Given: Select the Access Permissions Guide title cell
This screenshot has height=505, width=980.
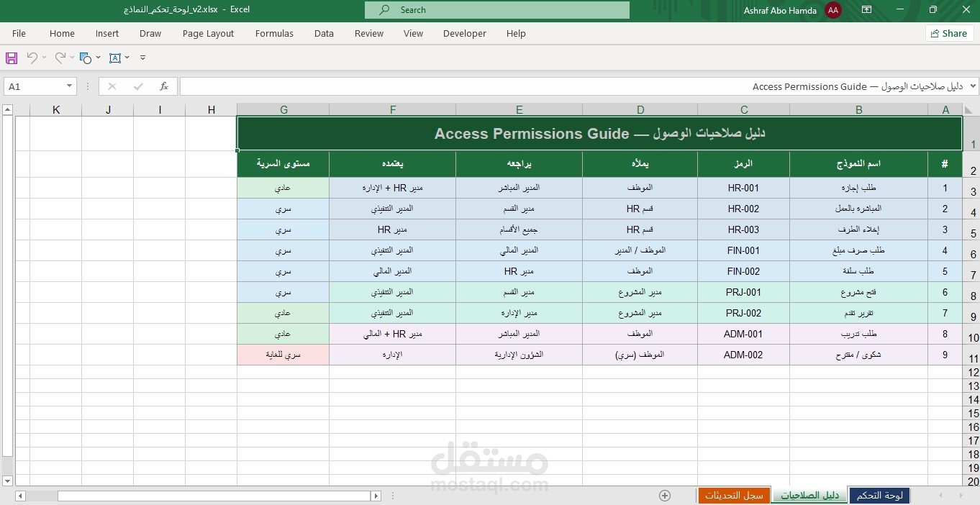Looking at the screenshot, I should click(x=599, y=134).
